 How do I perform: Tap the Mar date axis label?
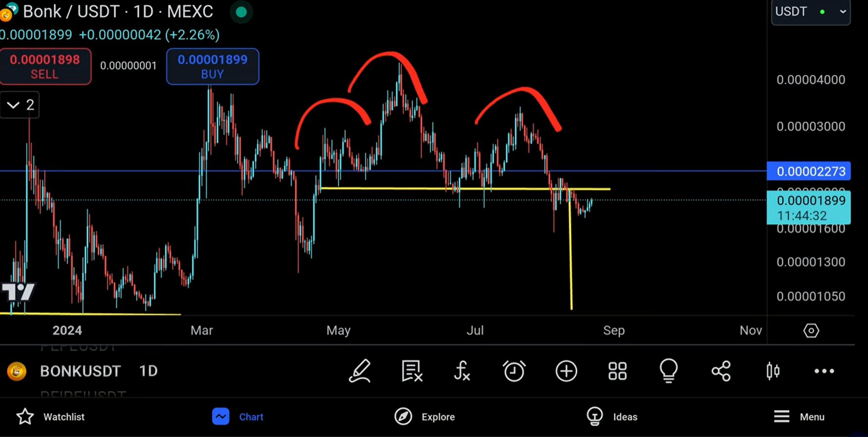[202, 330]
